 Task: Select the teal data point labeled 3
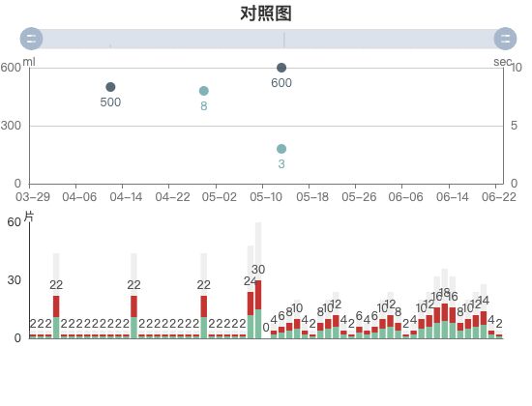click(x=281, y=149)
